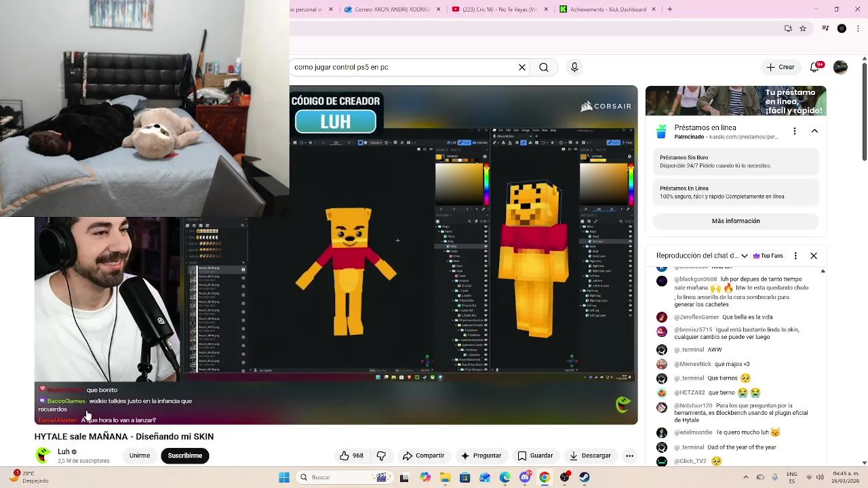Image resolution: width=868 pixels, height=488 pixels.
Task: Click @blackgun3608 username in chat
Action: [696, 279]
